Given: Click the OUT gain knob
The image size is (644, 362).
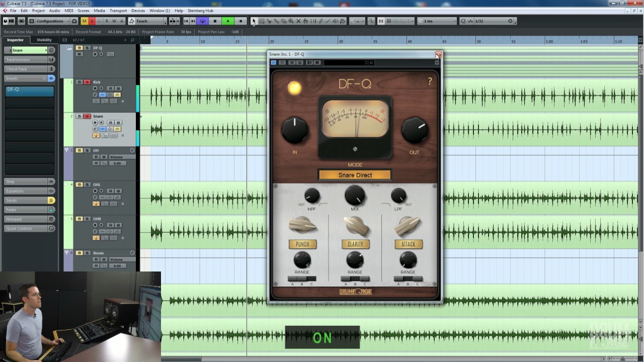Looking at the screenshot, I should coord(415,130).
